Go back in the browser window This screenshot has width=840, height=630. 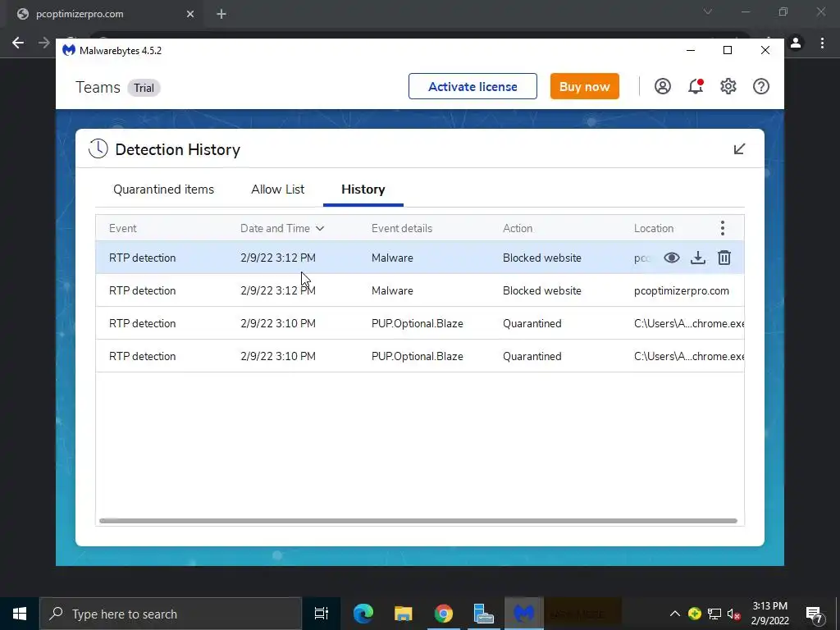tap(18, 43)
